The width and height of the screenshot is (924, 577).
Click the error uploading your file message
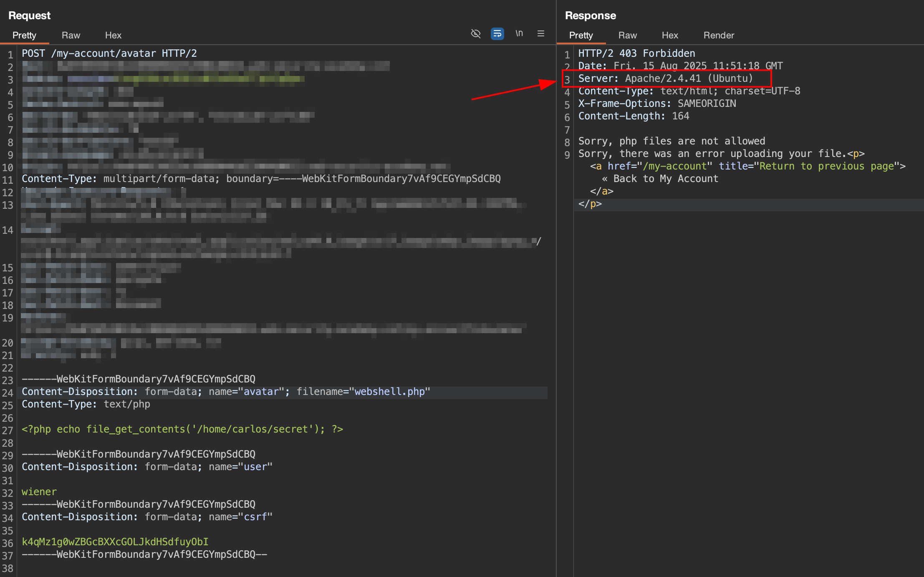(713, 154)
